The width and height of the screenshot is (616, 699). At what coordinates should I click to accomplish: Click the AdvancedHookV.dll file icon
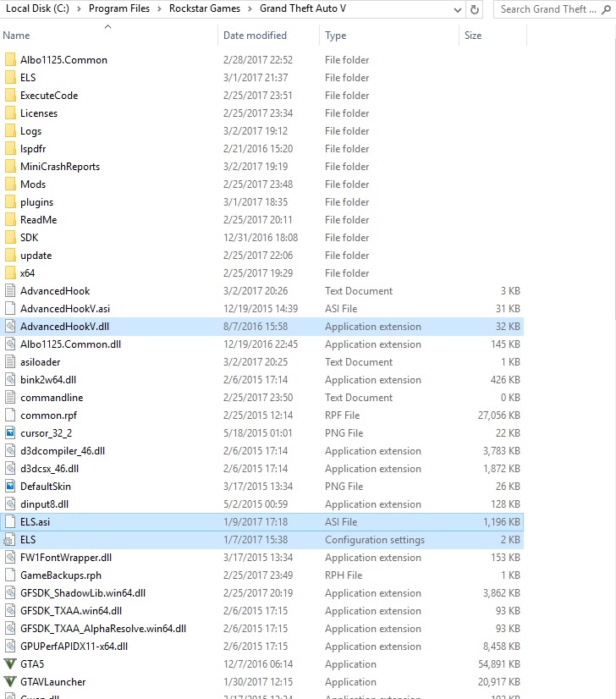point(10,327)
